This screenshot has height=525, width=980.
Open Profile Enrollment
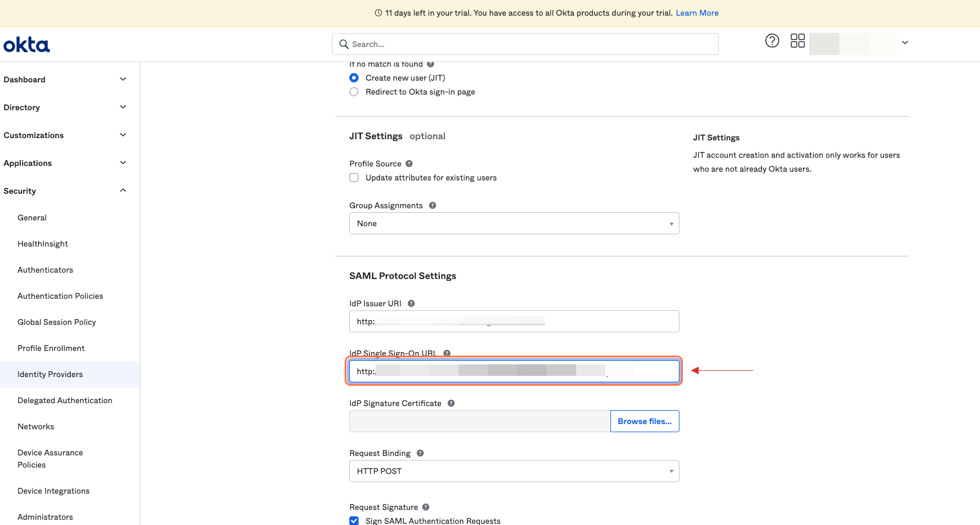pyautogui.click(x=51, y=348)
